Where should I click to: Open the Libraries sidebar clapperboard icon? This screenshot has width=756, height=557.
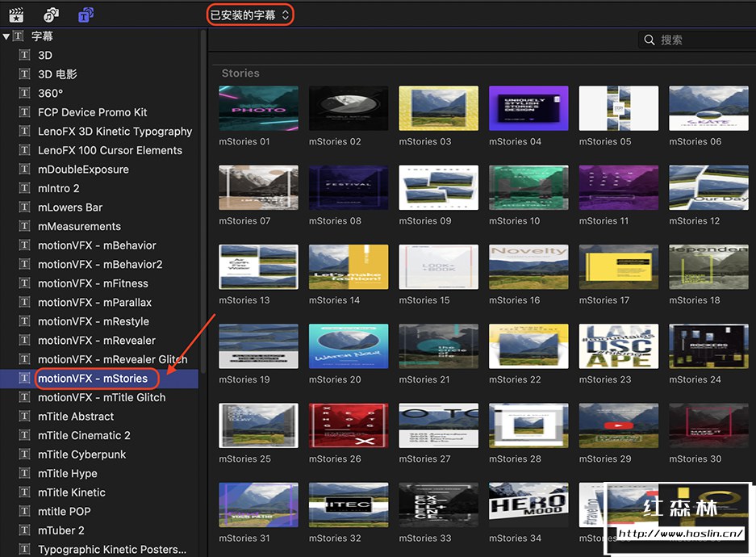(x=15, y=15)
